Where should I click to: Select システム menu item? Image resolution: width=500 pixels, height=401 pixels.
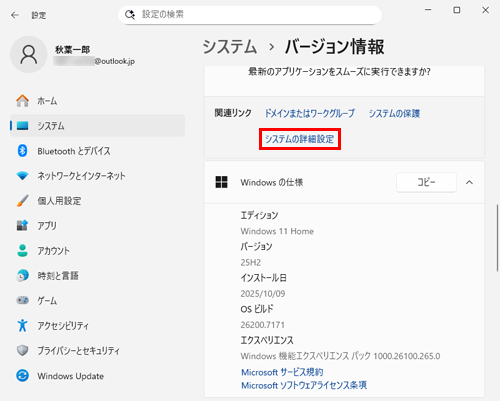point(97,126)
